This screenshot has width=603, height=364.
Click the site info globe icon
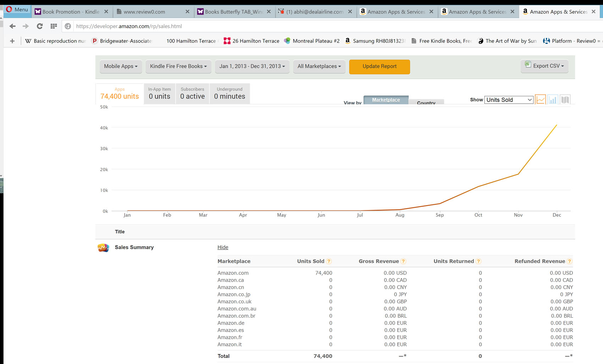pos(68,26)
